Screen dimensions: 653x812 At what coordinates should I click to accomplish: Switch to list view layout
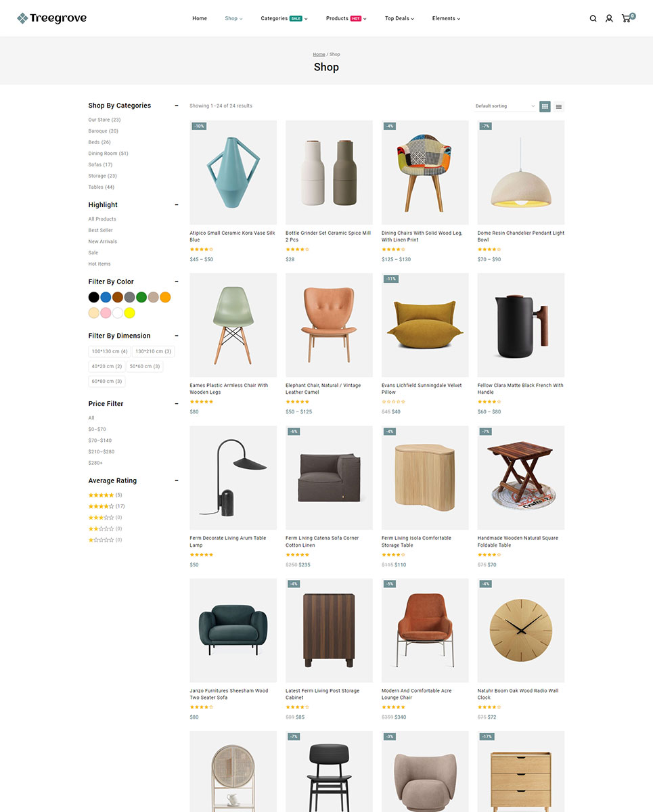coord(559,106)
